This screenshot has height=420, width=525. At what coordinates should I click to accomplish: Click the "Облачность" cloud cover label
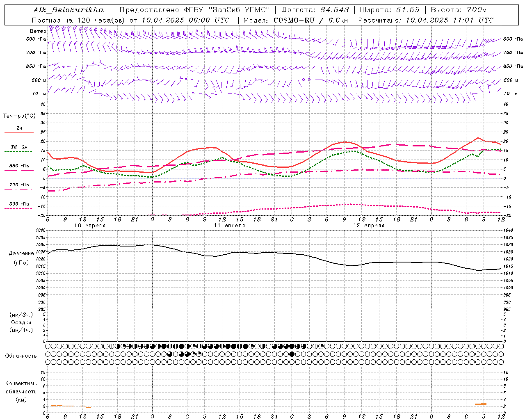pyautogui.click(x=21, y=356)
